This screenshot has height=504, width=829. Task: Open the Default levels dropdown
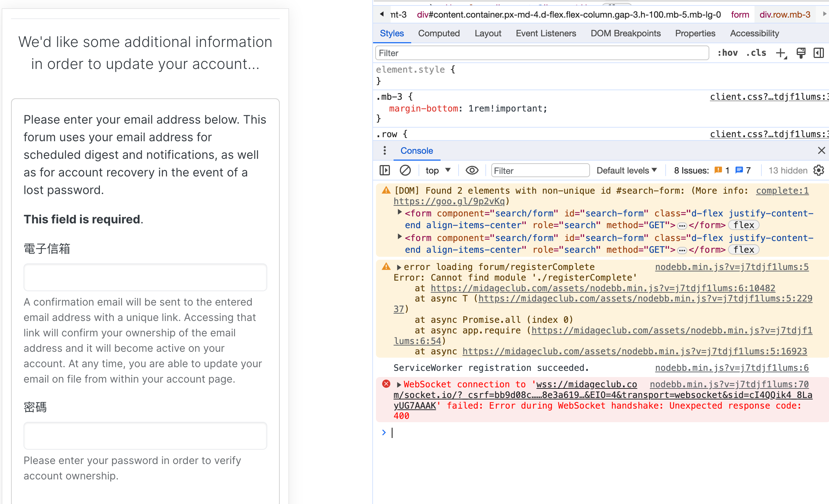pos(627,171)
